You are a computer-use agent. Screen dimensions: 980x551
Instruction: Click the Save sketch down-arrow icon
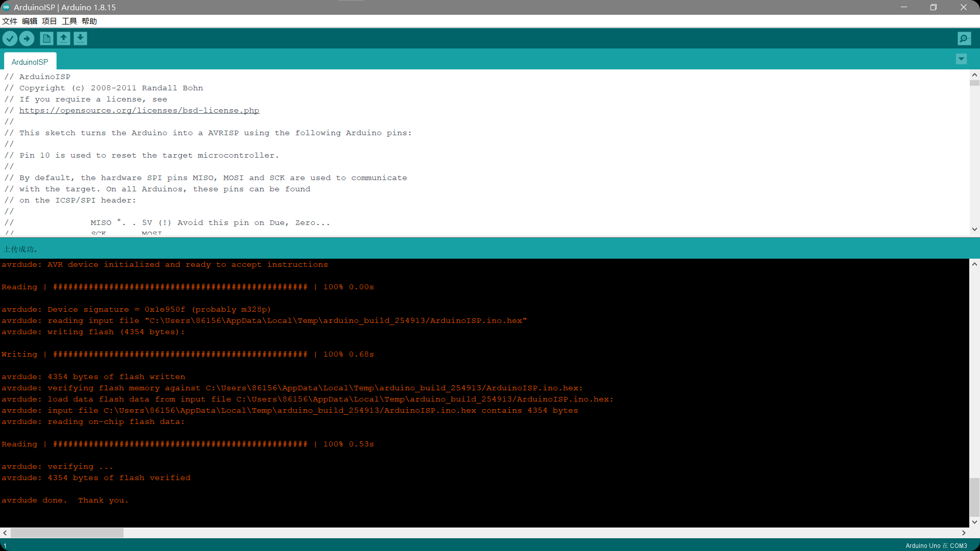[80, 38]
